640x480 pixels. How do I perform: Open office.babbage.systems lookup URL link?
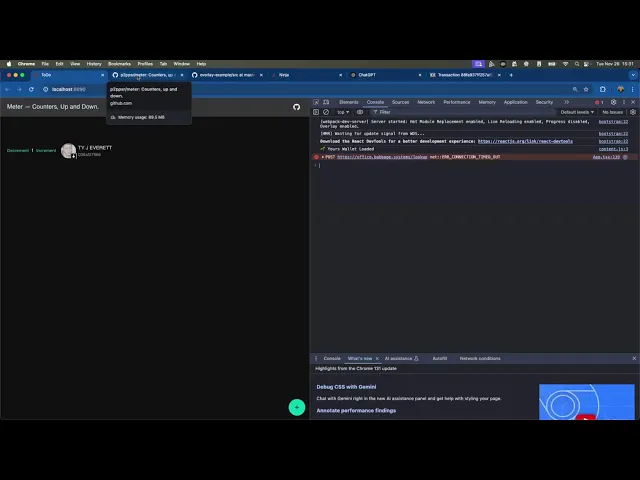pos(382,157)
